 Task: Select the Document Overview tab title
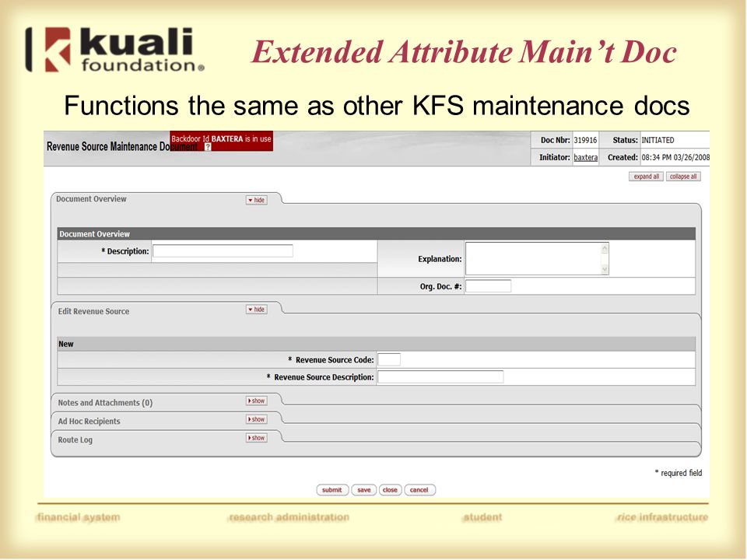(x=92, y=199)
